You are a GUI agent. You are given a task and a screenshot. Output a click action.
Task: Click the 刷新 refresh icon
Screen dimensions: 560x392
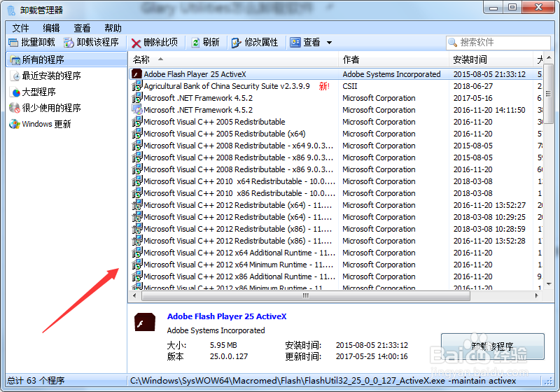(195, 43)
